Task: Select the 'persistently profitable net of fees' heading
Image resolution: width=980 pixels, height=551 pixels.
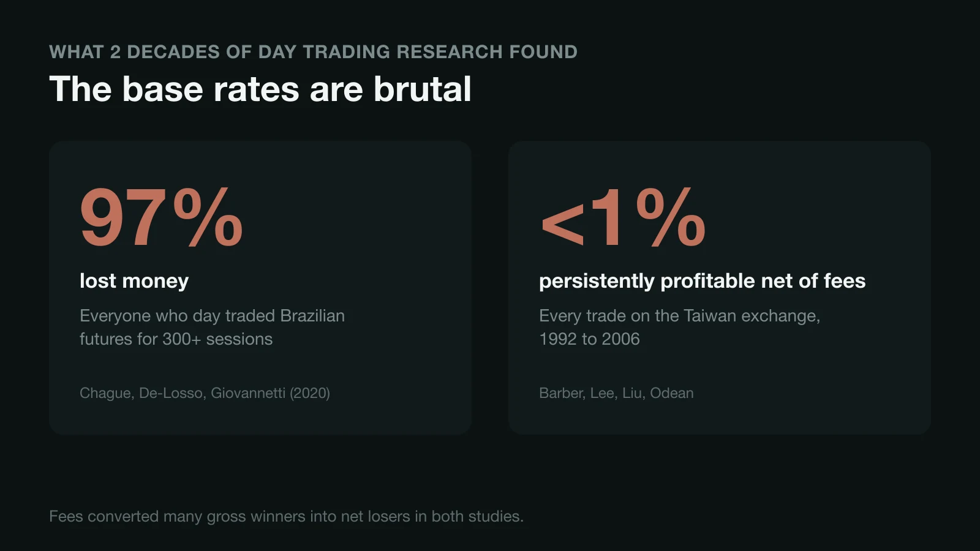Action: (702, 281)
